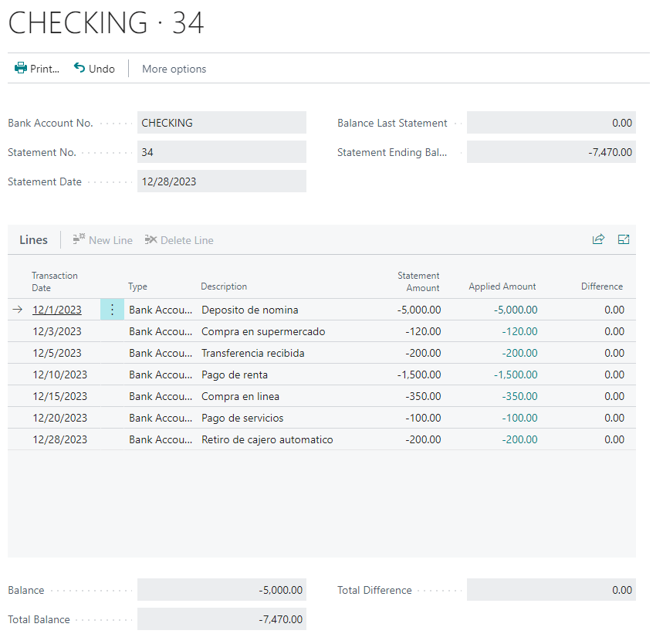
Task: Select the Lines section tab
Action: tap(33, 240)
